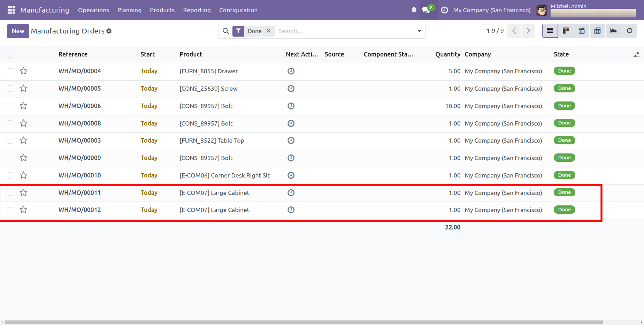Go to next page of records
This screenshot has height=325, width=644.
pos(528,31)
